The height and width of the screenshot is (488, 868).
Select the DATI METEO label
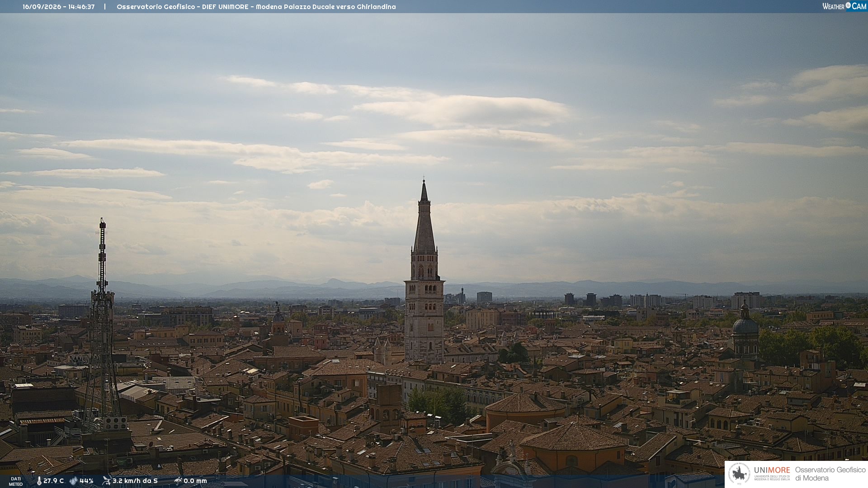click(x=16, y=482)
